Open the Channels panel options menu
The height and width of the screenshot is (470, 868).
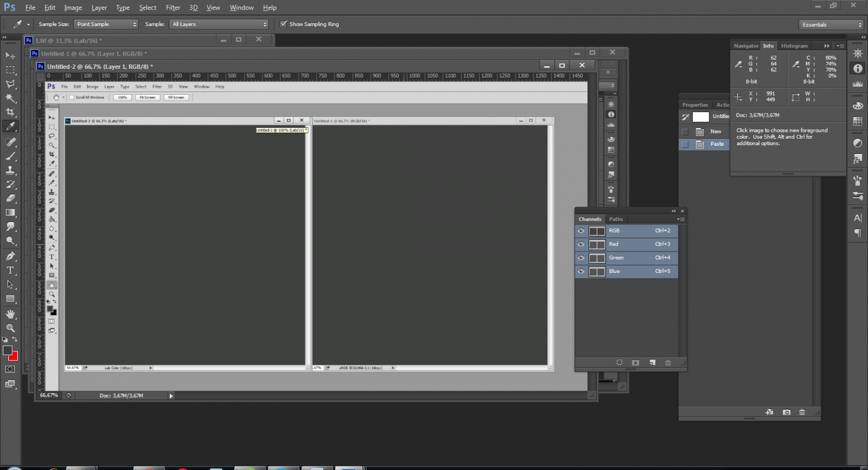point(681,219)
